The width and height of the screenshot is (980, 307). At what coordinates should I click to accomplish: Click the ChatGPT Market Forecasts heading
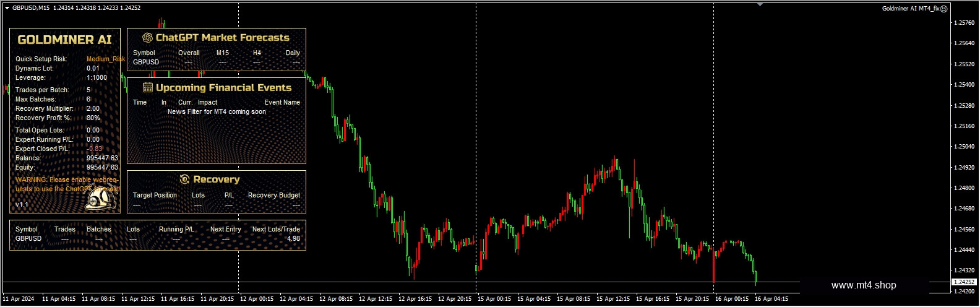[222, 38]
